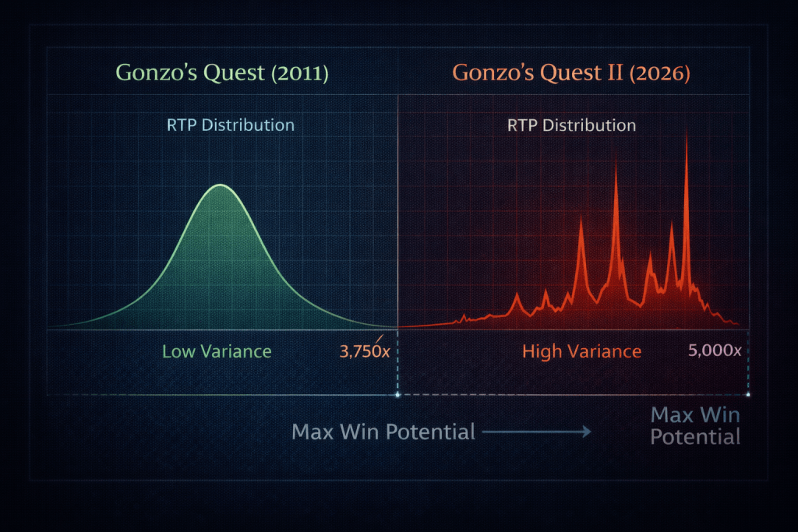Click the arrow after Max Win Potential
Viewport: 798px width, 532px height.
pyautogui.click(x=538, y=432)
